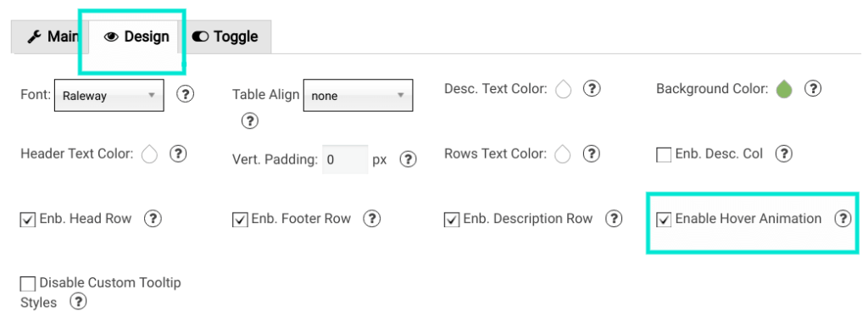Click help icon next to Font dropdown

pos(186,94)
